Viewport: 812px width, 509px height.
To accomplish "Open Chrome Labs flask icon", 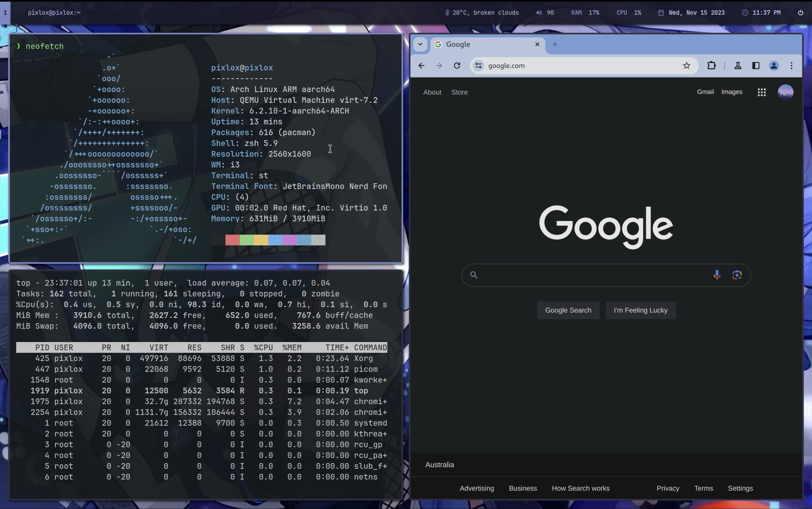I will pos(738,66).
